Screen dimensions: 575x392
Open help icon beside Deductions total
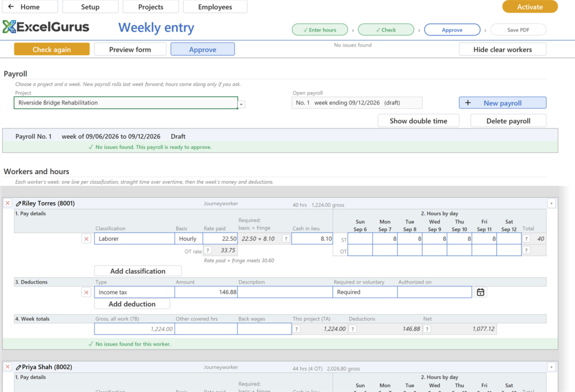[353, 329]
